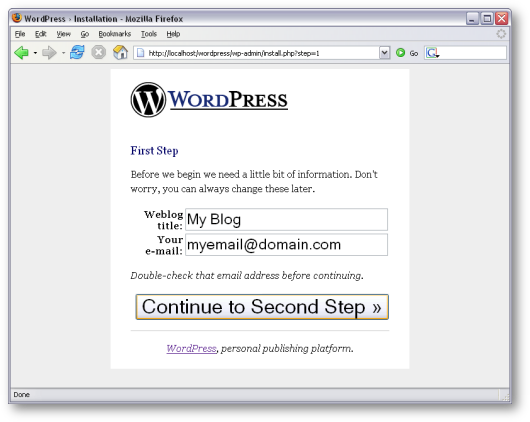The image size is (530, 422).
Task: Open the Google search engine selector
Action: coord(433,53)
